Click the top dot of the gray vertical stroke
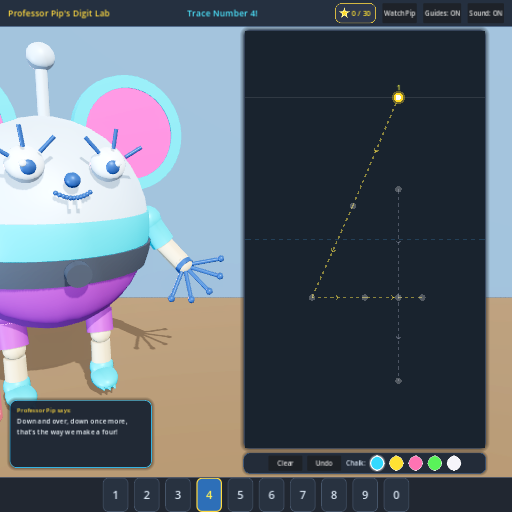The height and width of the screenshot is (512, 512). tap(398, 190)
